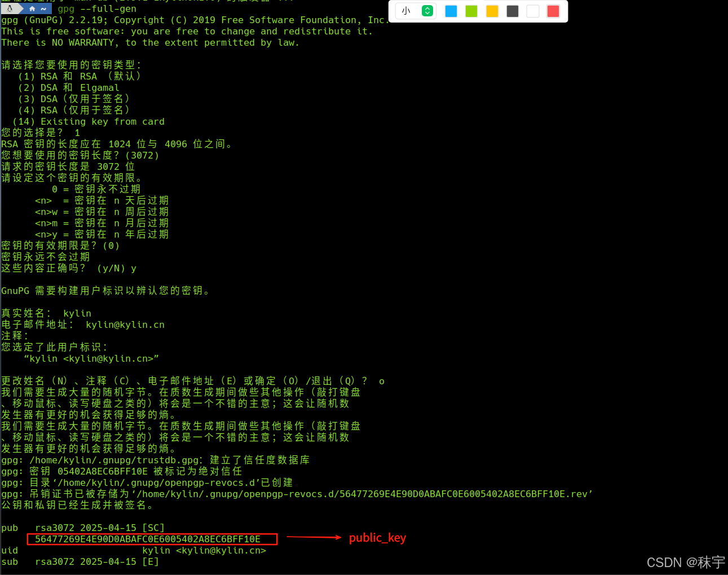The image size is (728, 575).
Task: Pick the yellow color swatch
Action: [492, 11]
